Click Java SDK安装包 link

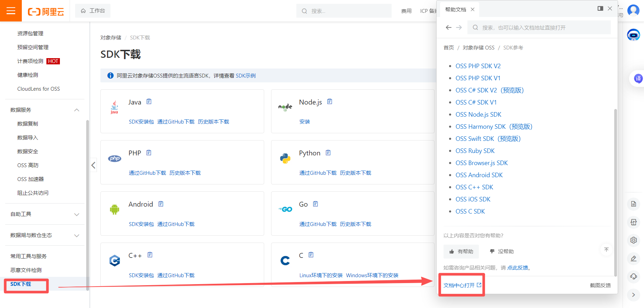(x=141, y=122)
